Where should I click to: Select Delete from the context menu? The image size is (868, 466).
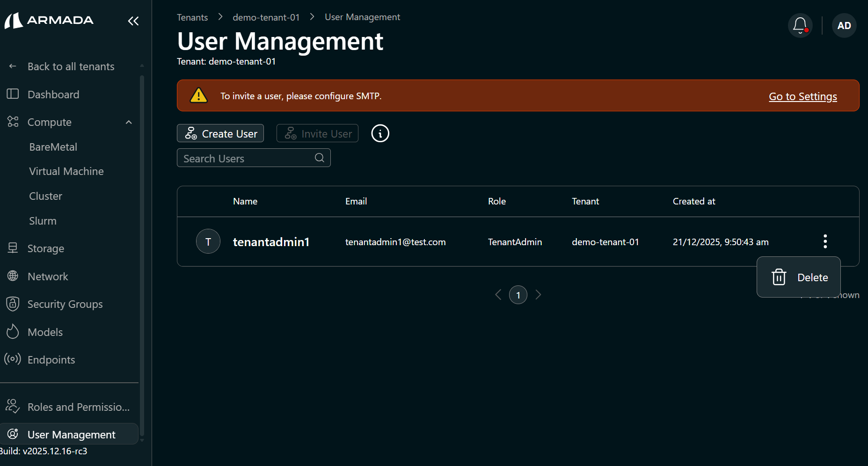pos(812,277)
